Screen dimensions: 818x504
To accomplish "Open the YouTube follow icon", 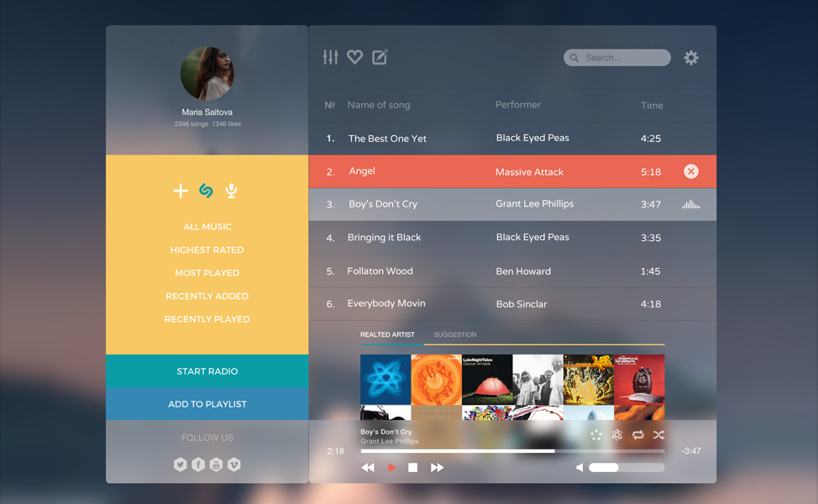I will point(216,465).
